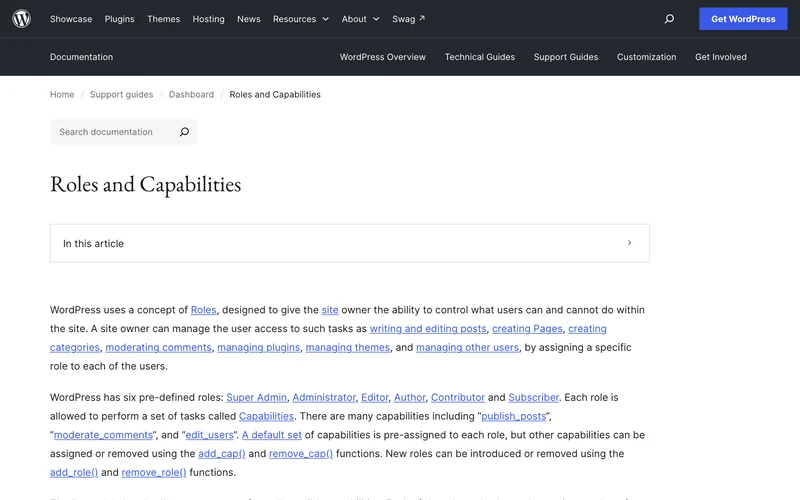800x500 pixels.
Task: Open the News menu item
Action: (248, 19)
